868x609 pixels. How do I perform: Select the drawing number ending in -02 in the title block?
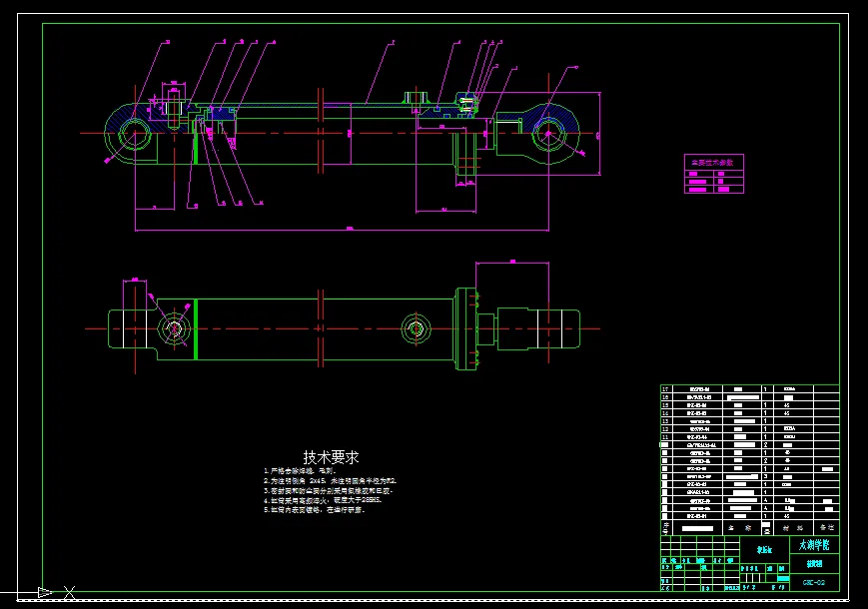pos(814,583)
